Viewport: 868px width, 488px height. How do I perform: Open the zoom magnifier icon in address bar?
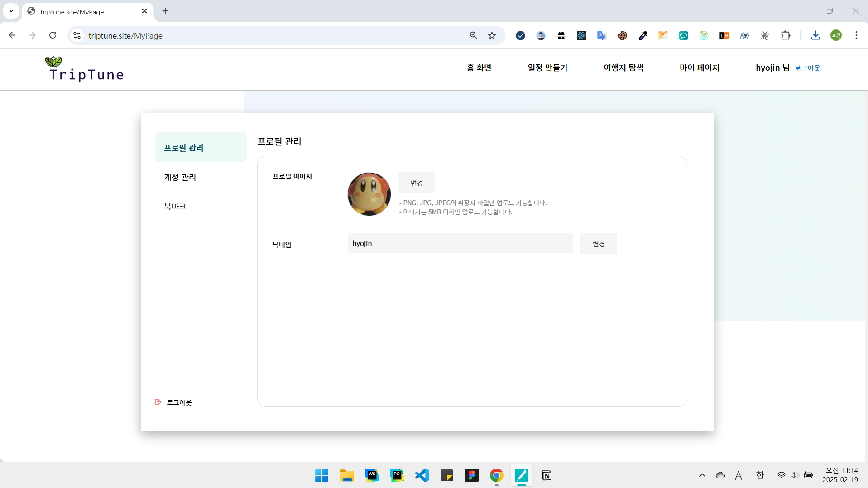pos(474,35)
